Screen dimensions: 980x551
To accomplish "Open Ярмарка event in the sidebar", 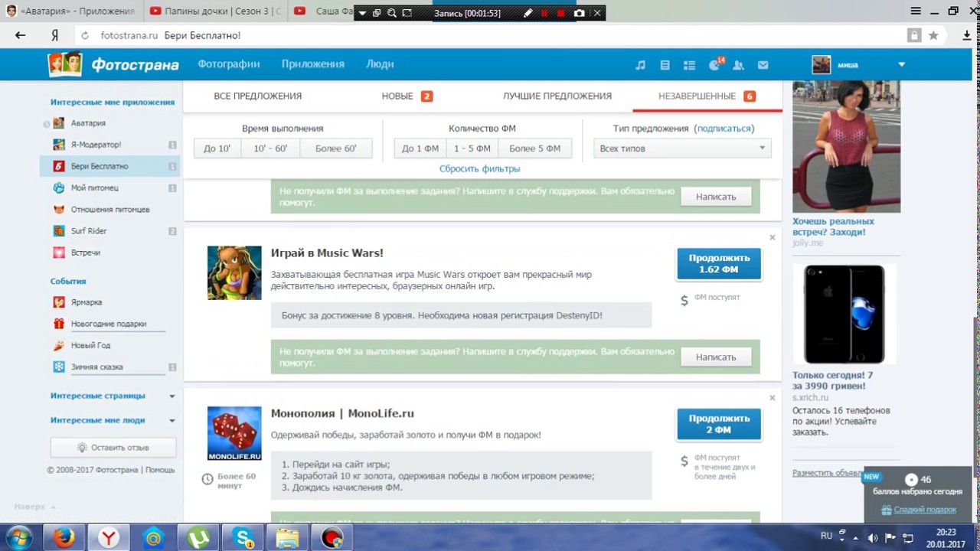I will coord(86,302).
